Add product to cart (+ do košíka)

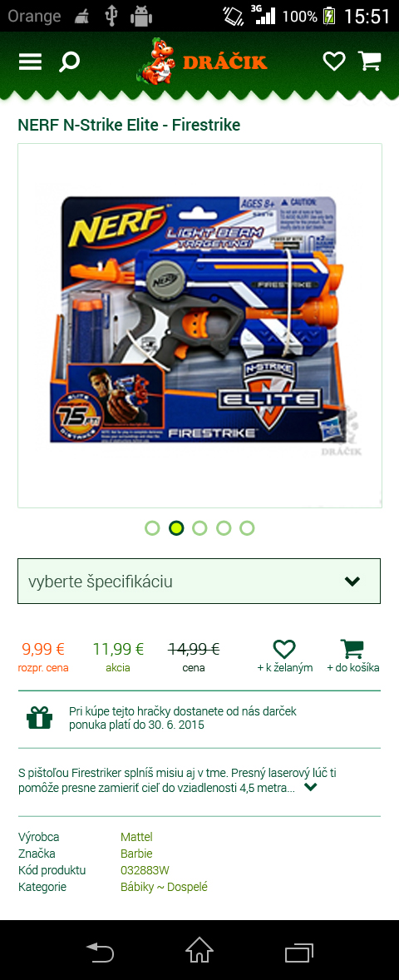point(352,655)
